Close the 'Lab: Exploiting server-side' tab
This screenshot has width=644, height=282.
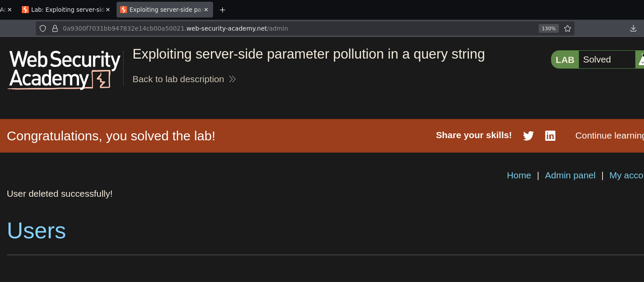click(108, 10)
